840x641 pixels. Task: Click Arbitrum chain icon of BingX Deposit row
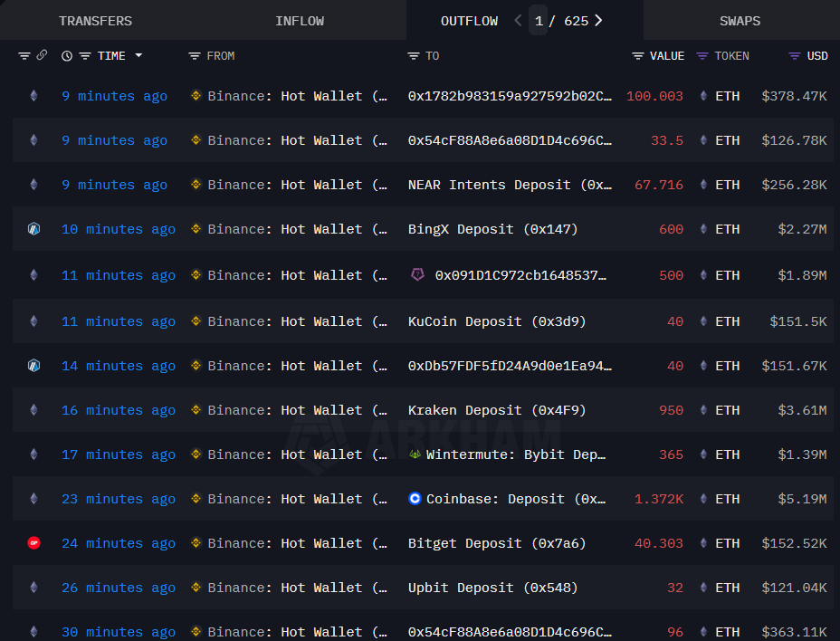pos(33,229)
